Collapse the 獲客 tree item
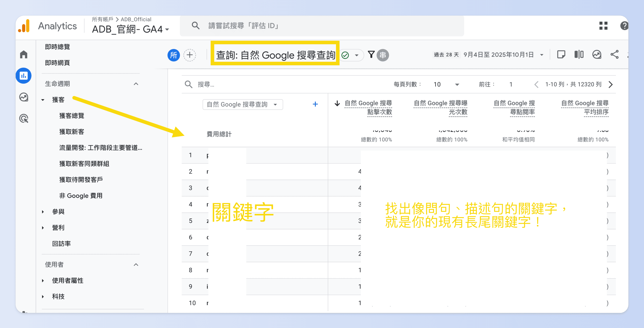The image size is (644, 328). click(x=43, y=99)
